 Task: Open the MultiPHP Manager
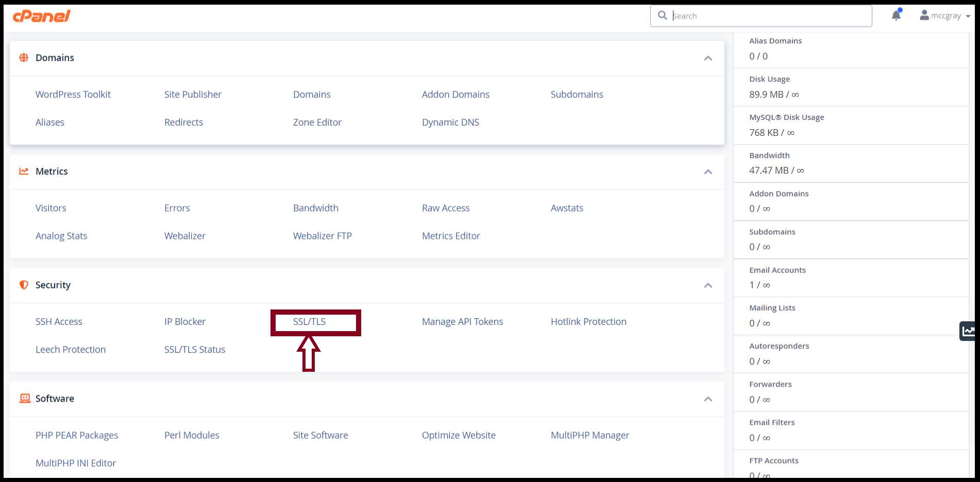tap(589, 435)
